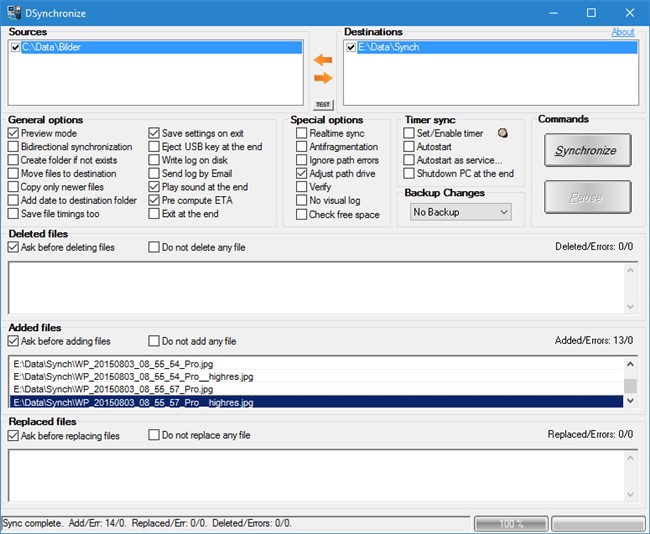The width and height of the screenshot is (650, 534).
Task: Enable Eject USB key at the end
Action: [x=154, y=146]
